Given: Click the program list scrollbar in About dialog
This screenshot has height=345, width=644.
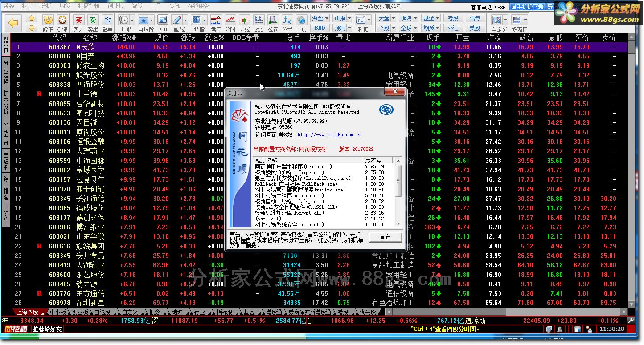Looking at the screenshot, I should pos(398,192).
